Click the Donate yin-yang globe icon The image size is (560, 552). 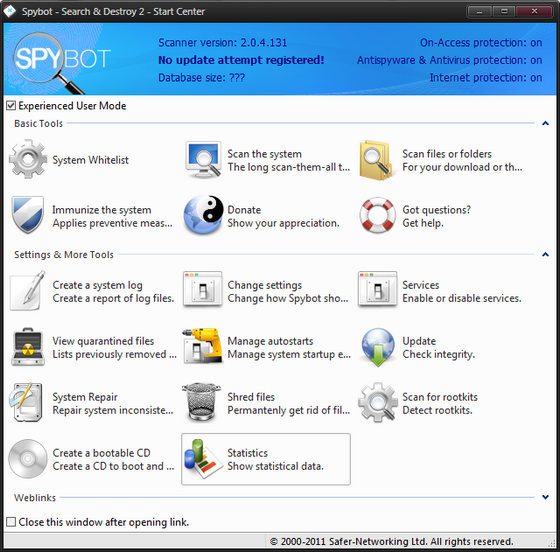pos(204,215)
